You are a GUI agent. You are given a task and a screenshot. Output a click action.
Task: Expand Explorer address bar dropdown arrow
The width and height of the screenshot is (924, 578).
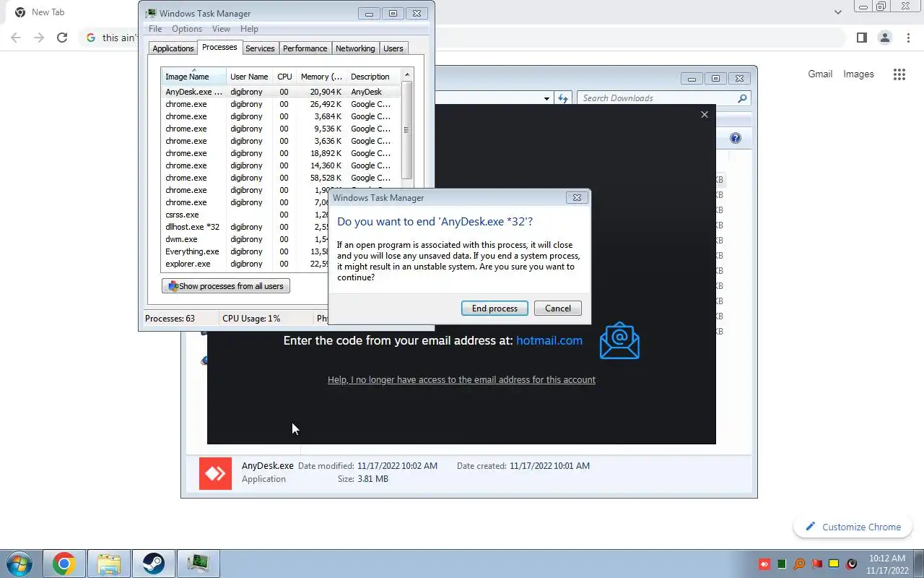point(546,98)
